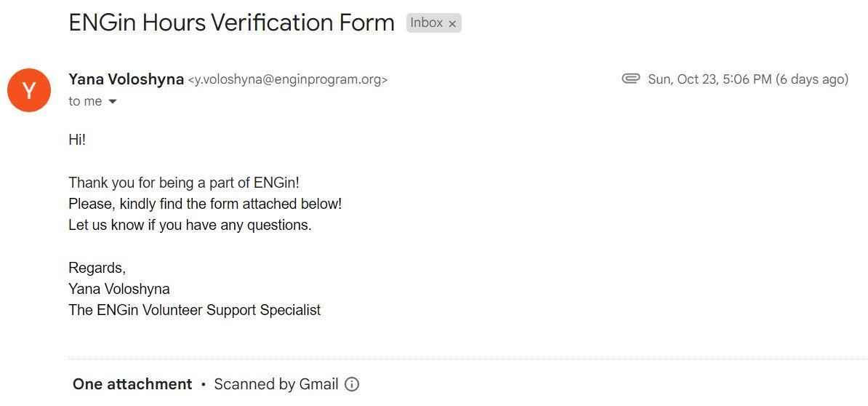
Task: Click the 'Thank you for being a part' line
Action: (184, 183)
